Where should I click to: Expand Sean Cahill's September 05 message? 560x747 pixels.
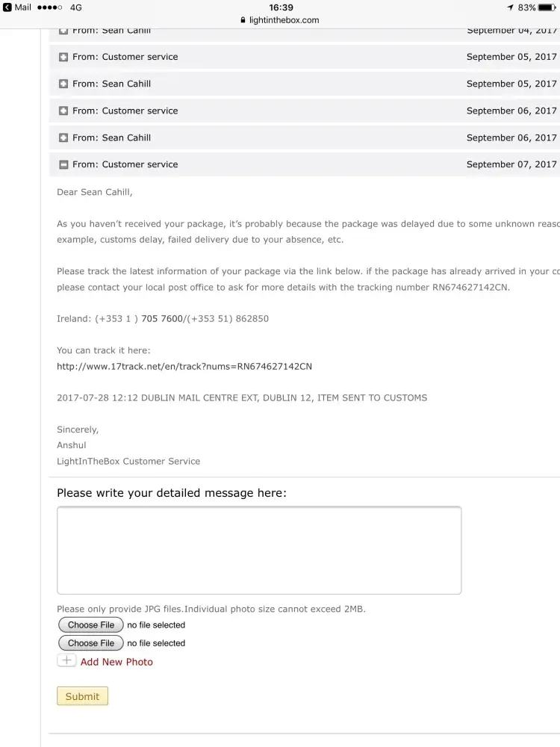click(x=63, y=84)
